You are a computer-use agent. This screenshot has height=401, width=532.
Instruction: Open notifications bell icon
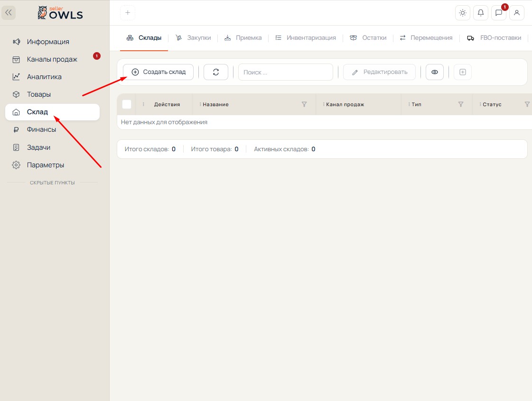pyautogui.click(x=481, y=13)
